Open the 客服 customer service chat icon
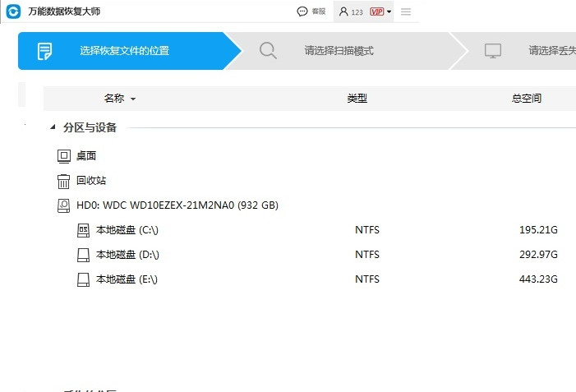 tap(302, 12)
